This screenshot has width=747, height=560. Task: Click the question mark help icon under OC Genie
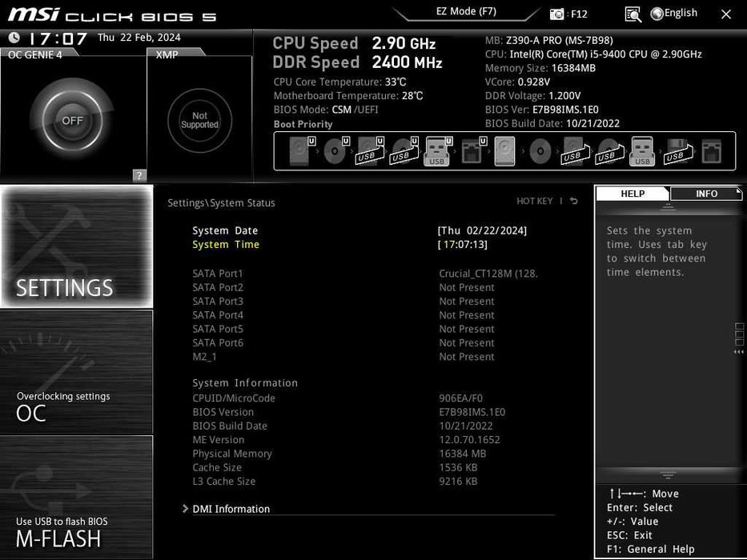tap(139, 175)
